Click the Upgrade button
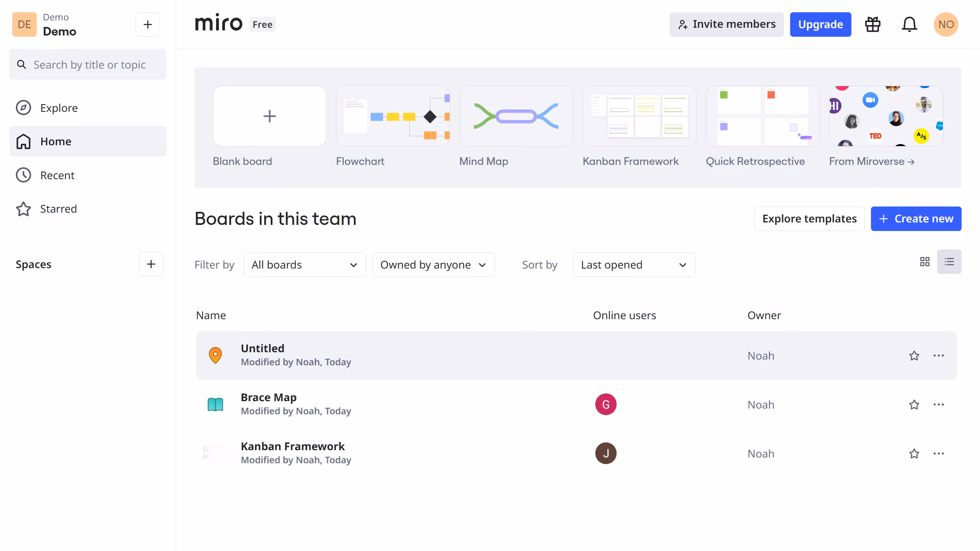Viewport: 980px width, 551px height. point(821,24)
